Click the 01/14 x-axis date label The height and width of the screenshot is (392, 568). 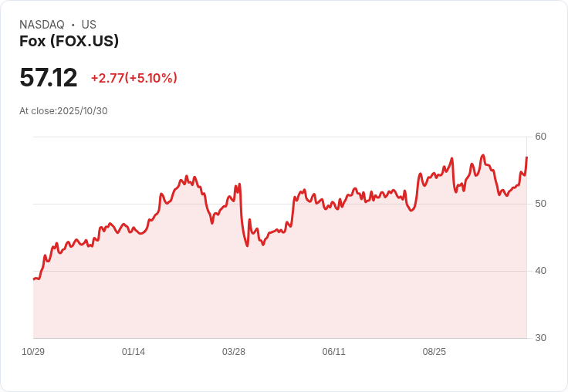pyautogui.click(x=134, y=352)
